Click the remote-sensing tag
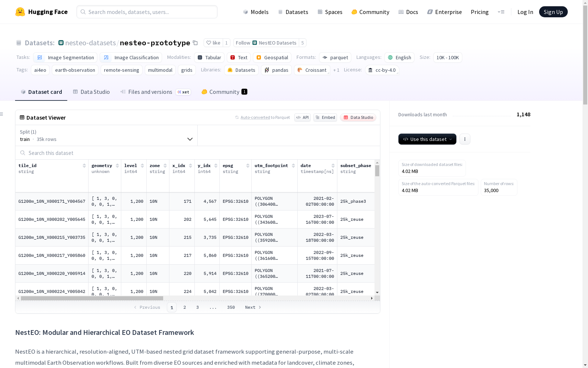The width and height of the screenshot is (588, 368). [121, 70]
